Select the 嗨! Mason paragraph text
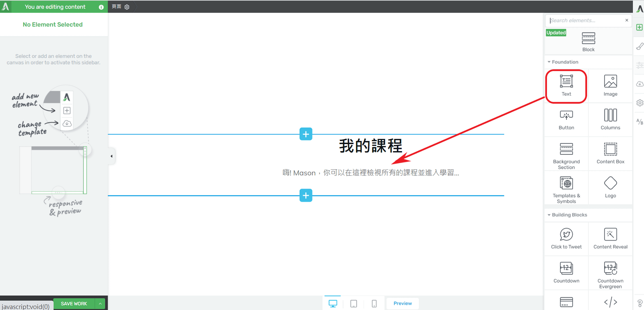This screenshot has height=310, width=644. (371, 172)
